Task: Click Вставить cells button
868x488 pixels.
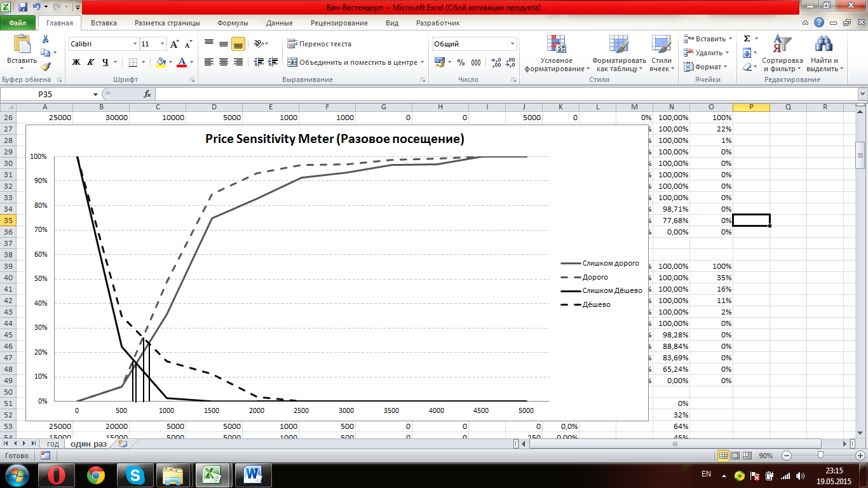Action: point(704,39)
